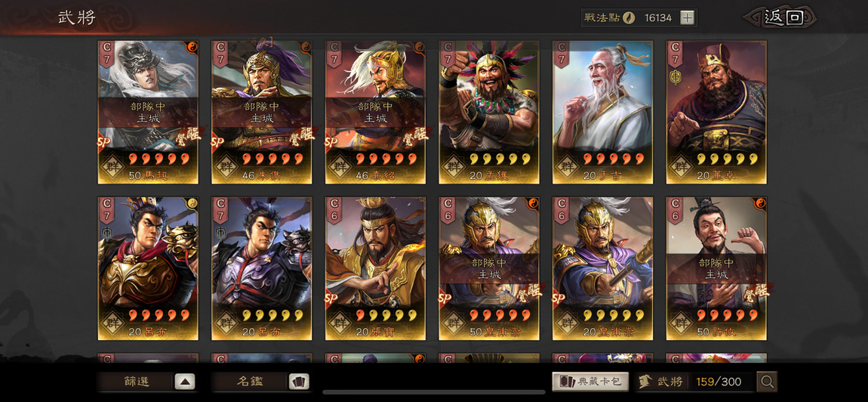Image resolution: width=868 pixels, height=402 pixels.
Task: Select the level 50 皇甫嵩 card
Action: coord(489,268)
